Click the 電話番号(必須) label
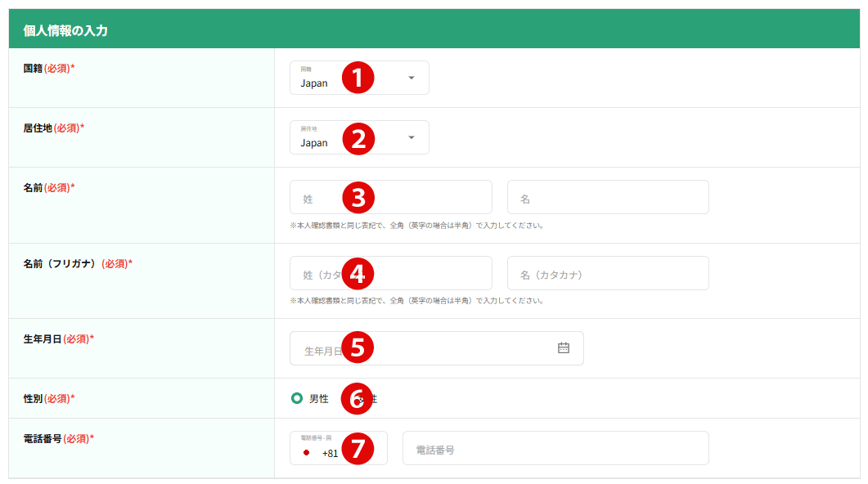868x484 pixels. [x=59, y=439]
